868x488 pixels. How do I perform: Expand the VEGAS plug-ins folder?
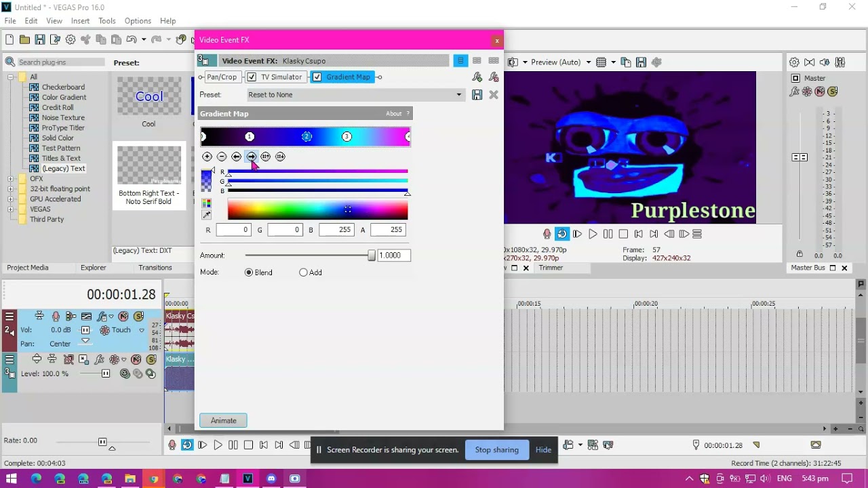pos(10,209)
